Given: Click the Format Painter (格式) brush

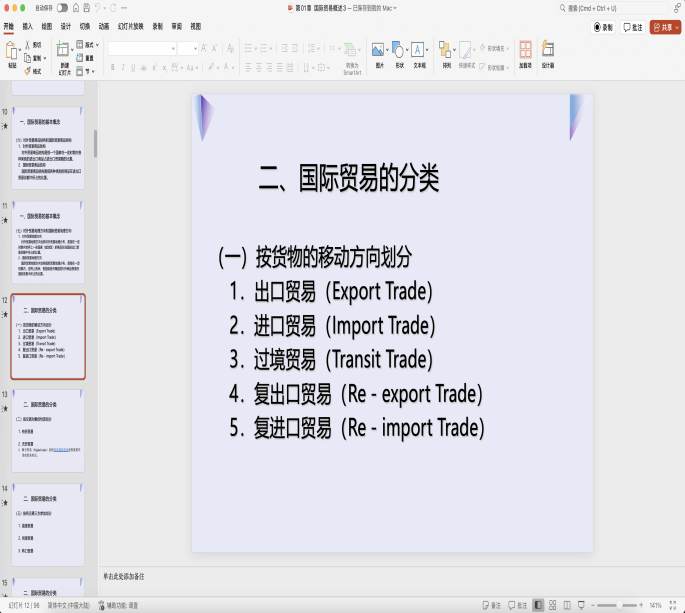Looking at the screenshot, I should tap(26, 71).
